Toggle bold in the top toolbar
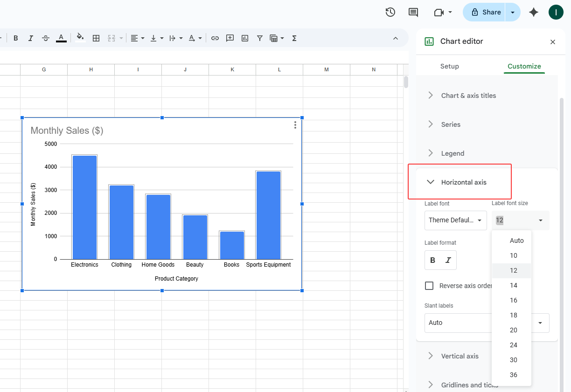 click(x=16, y=38)
